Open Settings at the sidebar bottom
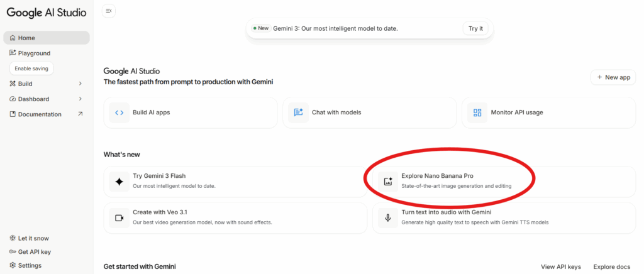Screen dimensions: 644x274 pos(30,265)
